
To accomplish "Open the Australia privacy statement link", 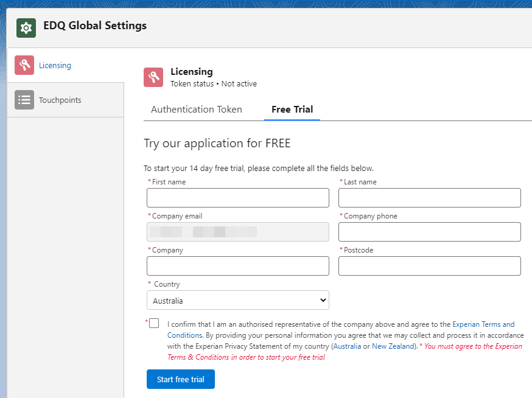I will pyautogui.click(x=347, y=346).
